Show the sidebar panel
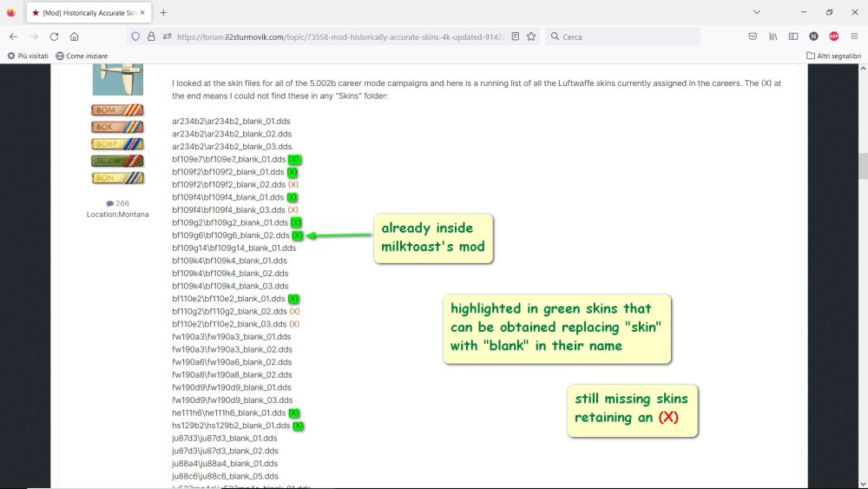Viewport: 868px width, 489px height. (x=793, y=36)
